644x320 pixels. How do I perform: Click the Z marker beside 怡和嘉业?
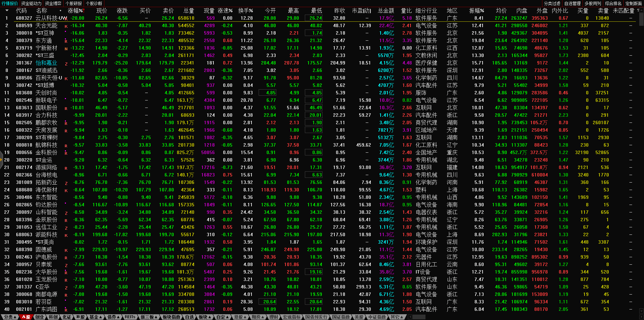[66, 63]
